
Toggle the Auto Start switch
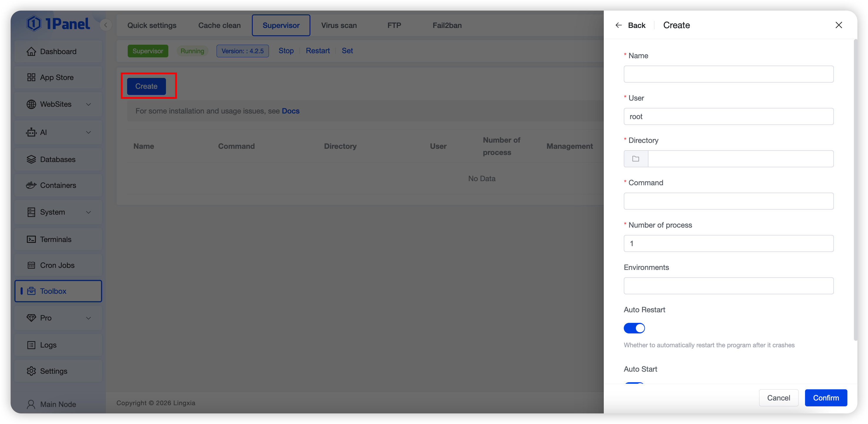click(x=634, y=383)
